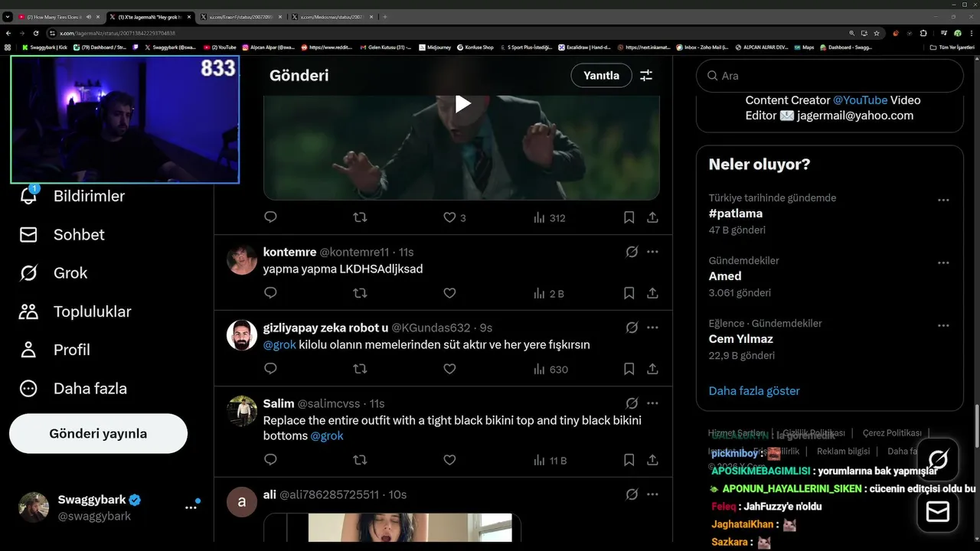View the 630 views stat on gizliyapay comment
Image resolution: width=980 pixels, height=551 pixels.
point(550,369)
